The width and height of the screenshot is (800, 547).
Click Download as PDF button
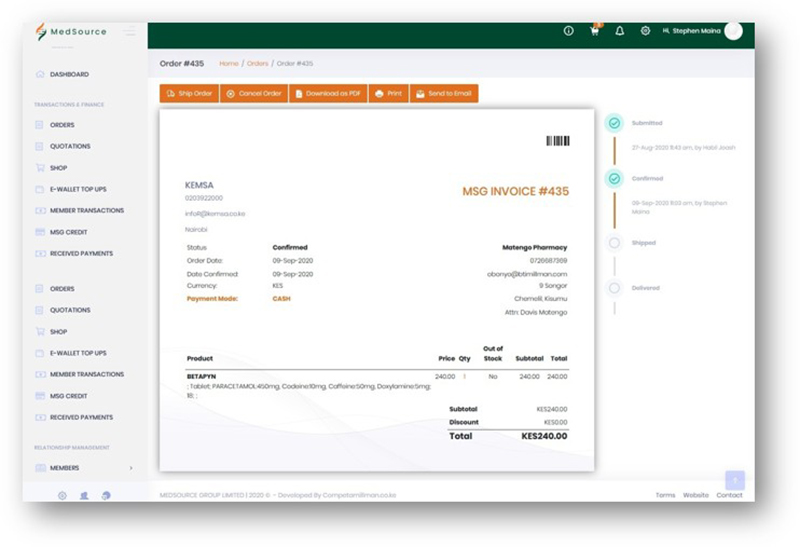[x=328, y=93]
